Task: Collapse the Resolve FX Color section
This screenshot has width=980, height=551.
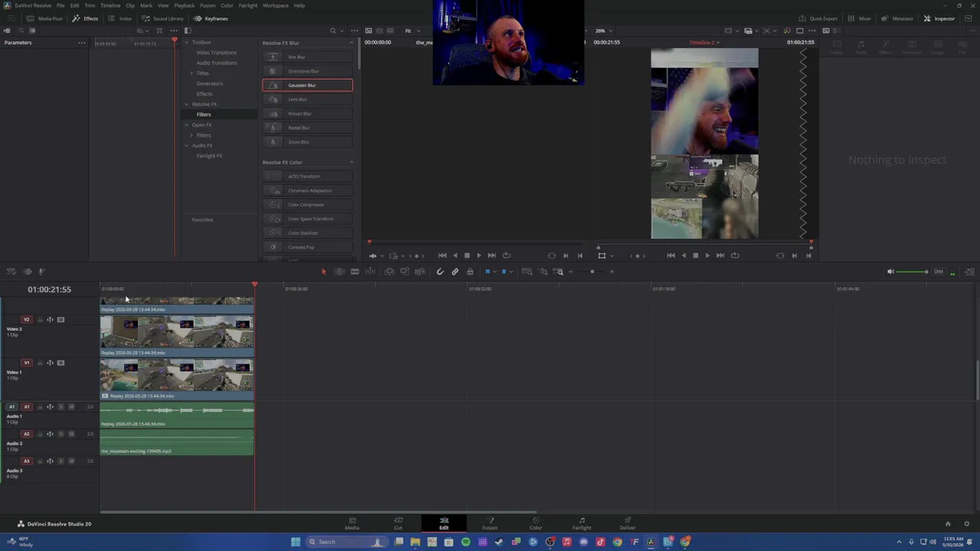Action: pos(351,162)
